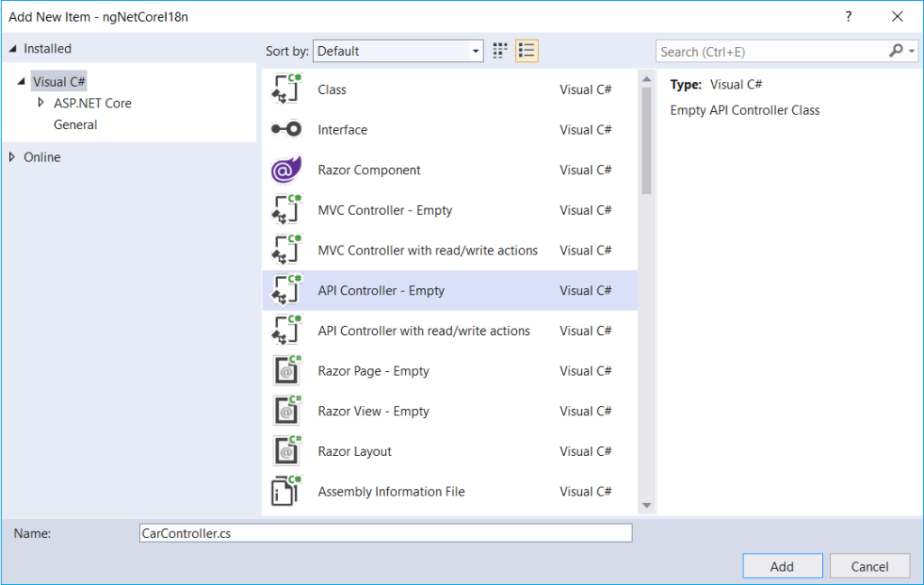
Task: Select the Visual C# category label
Action: (x=59, y=81)
